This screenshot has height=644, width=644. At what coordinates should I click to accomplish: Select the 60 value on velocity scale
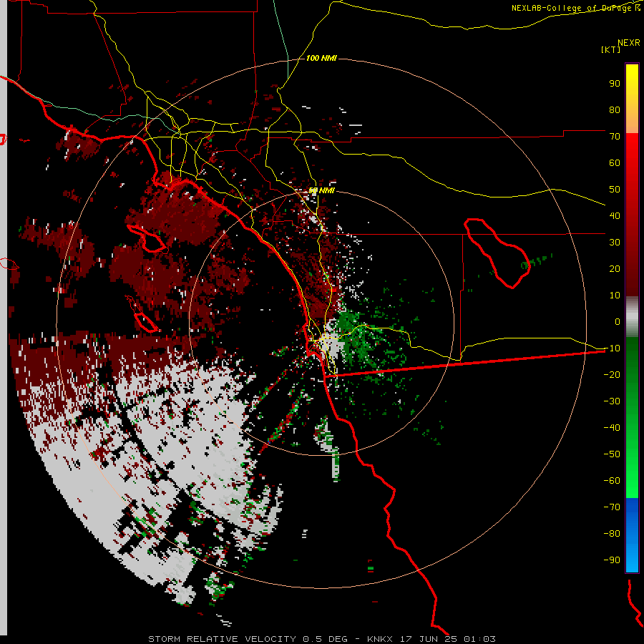615,162
